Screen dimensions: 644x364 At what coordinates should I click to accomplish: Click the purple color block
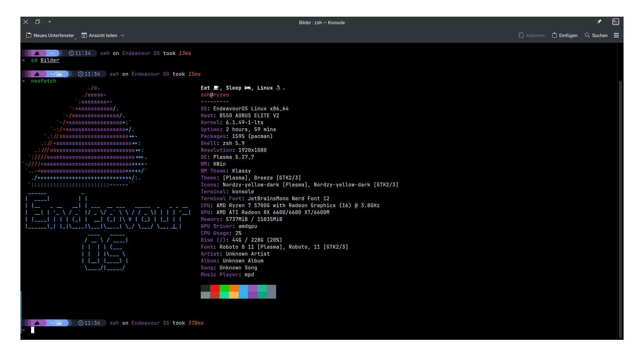(253, 288)
